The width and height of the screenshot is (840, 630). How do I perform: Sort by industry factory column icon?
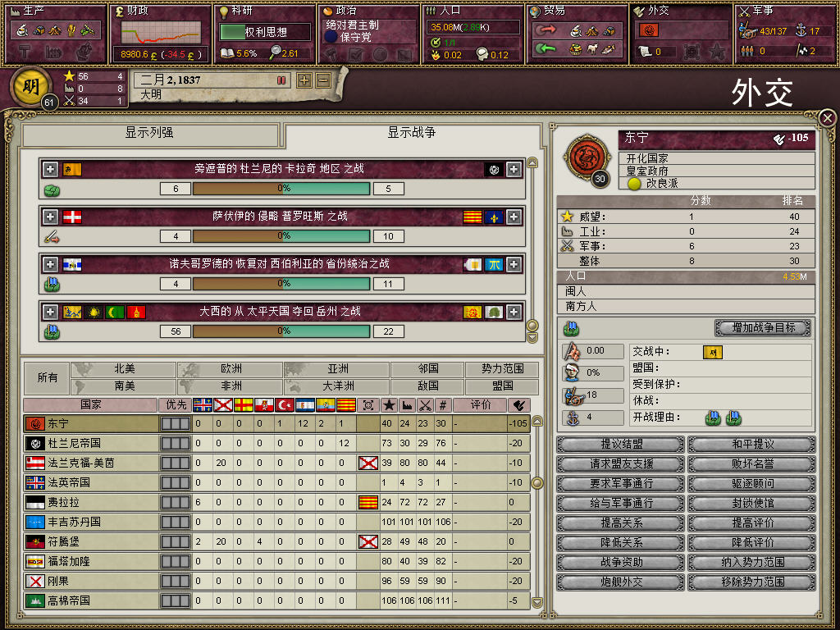click(x=407, y=405)
